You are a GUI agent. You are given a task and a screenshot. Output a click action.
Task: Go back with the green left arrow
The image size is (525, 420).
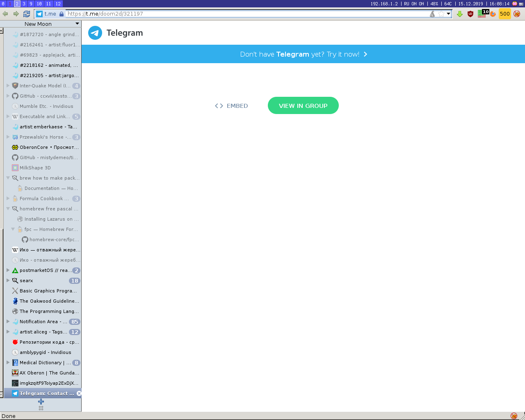(5, 14)
